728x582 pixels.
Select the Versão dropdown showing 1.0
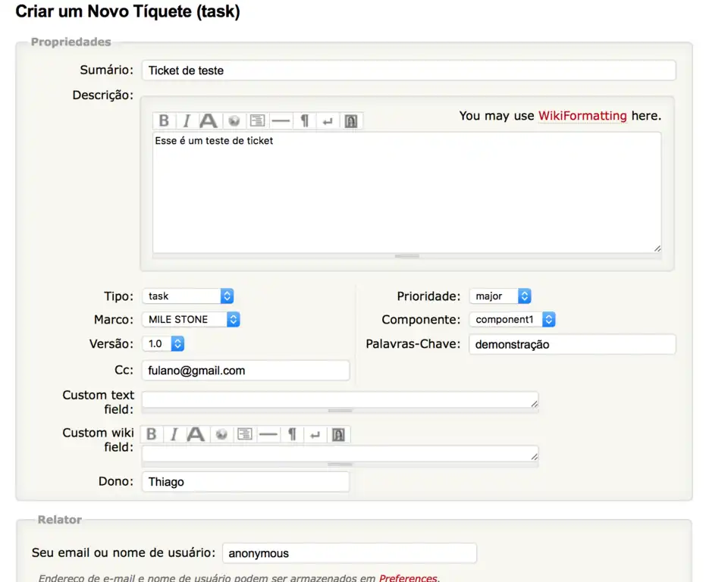(163, 344)
